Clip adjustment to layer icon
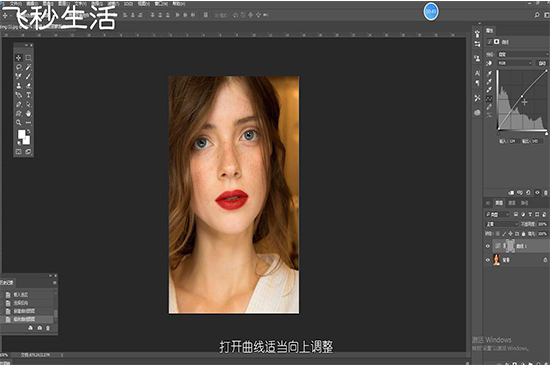 511,192
